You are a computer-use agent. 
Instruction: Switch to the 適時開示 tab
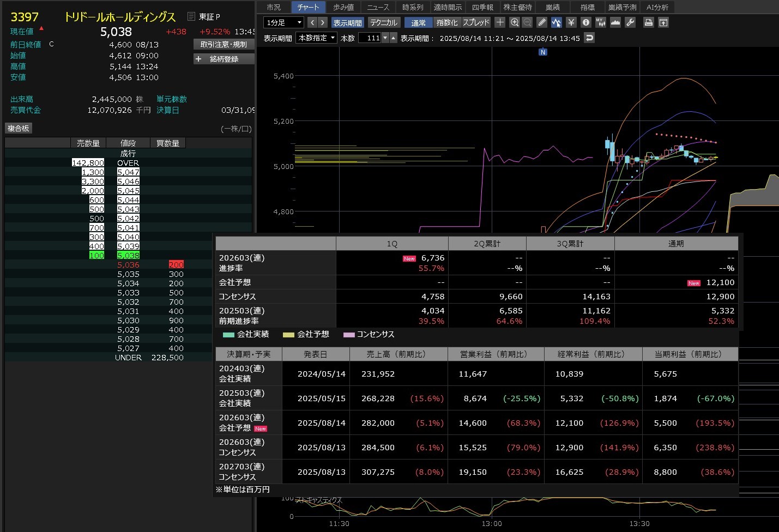tap(448, 7)
